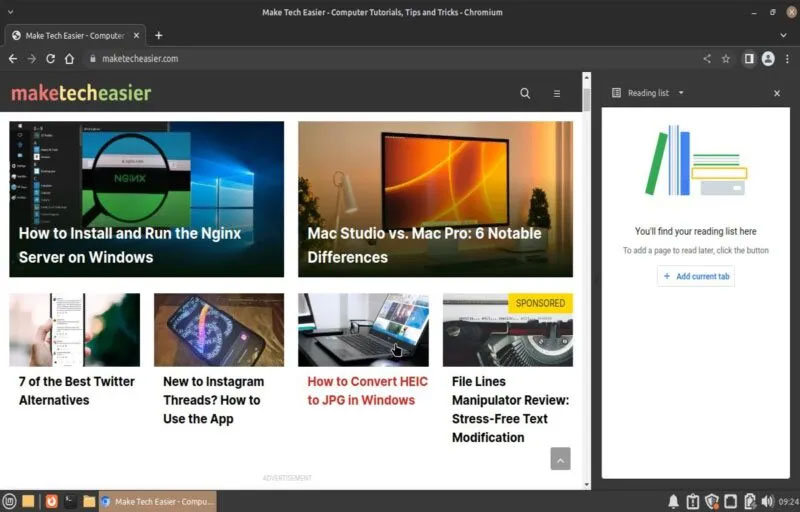Search the Make Tech Easier site
The width and height of the screenshot is (800, 512).
pyautogui.click(x=525, y=93)
